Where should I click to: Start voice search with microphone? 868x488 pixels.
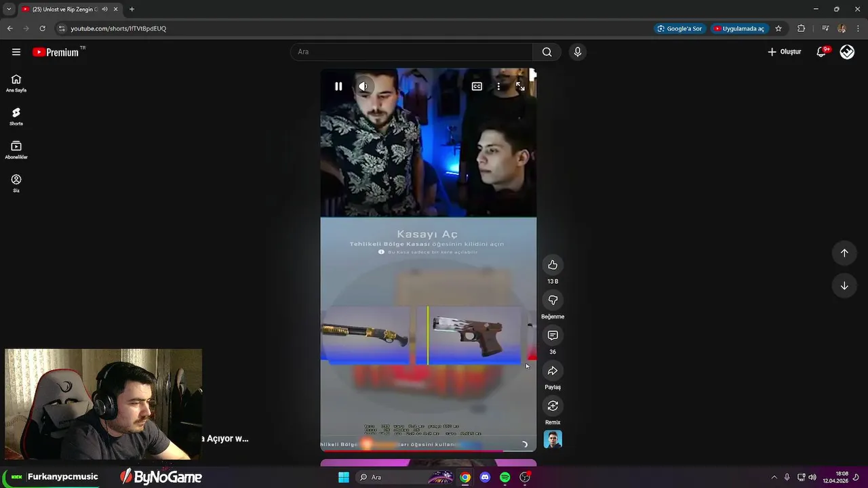click(577, 52)
